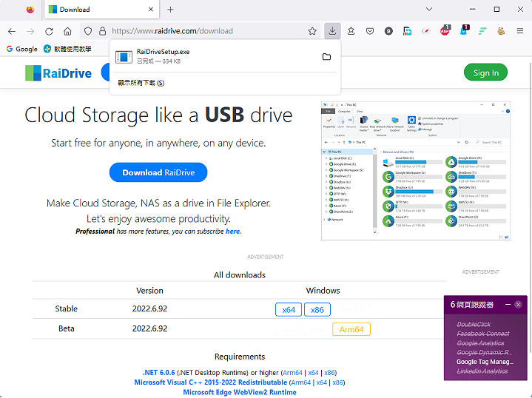
Task: Download Stable x64 version
Action: (x=289, y=310)
